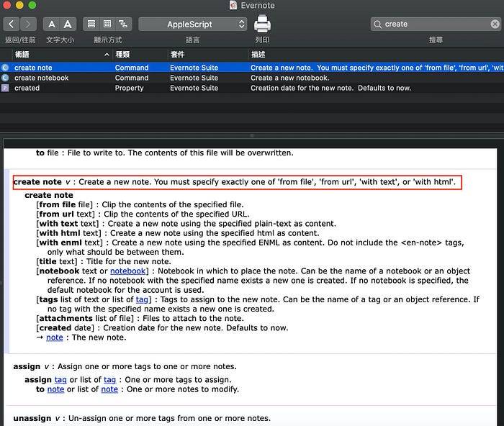Click the magnifier icon in search field

(x=378, y=24)
